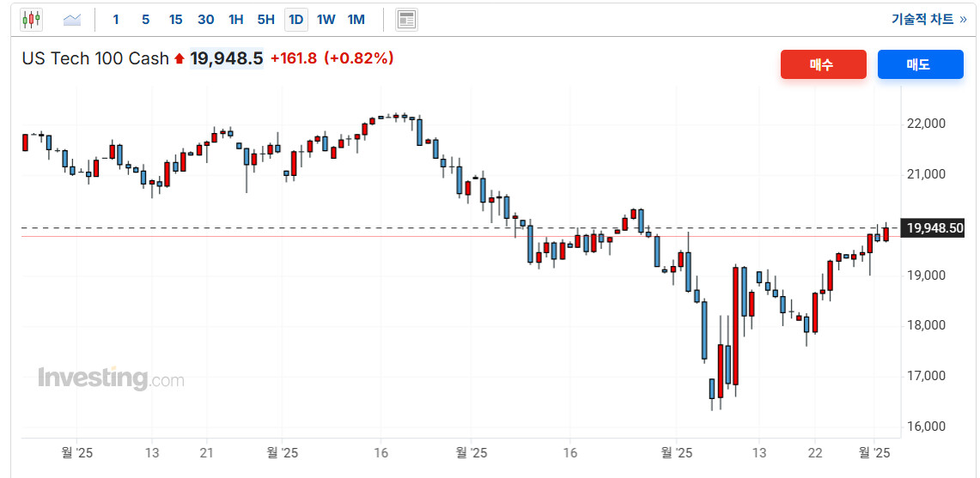
Task: Click the Investing.com watermark logo
Action: coord(111,378)
